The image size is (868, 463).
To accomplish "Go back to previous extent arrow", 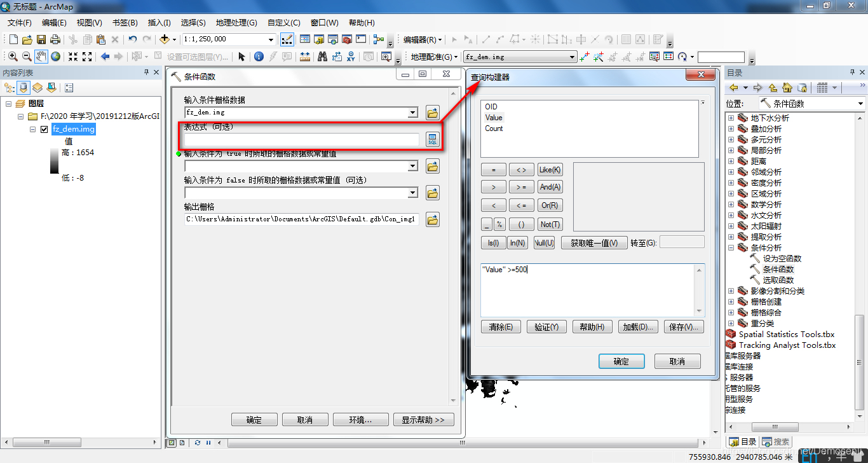I will tap(105, 57).
